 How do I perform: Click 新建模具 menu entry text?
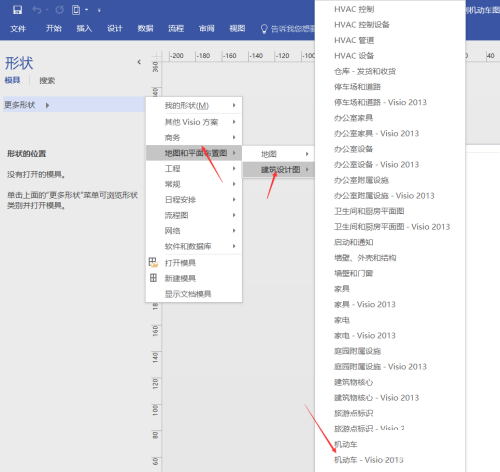coord(180,278)
